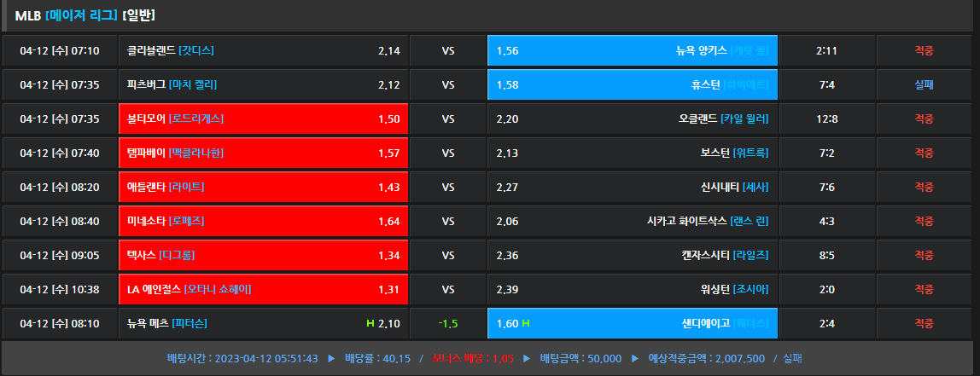Click the 애틀랜타 [라이트] 1.43 cell
This screenshot has height=376, width=980.
(264, 187)
